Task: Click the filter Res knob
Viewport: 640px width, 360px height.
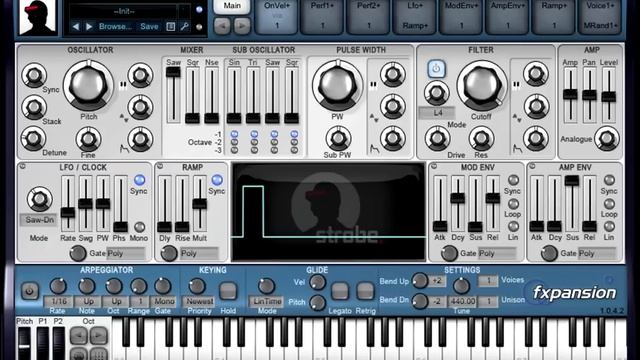Action: pyautogui.click(x=482, y=139)
